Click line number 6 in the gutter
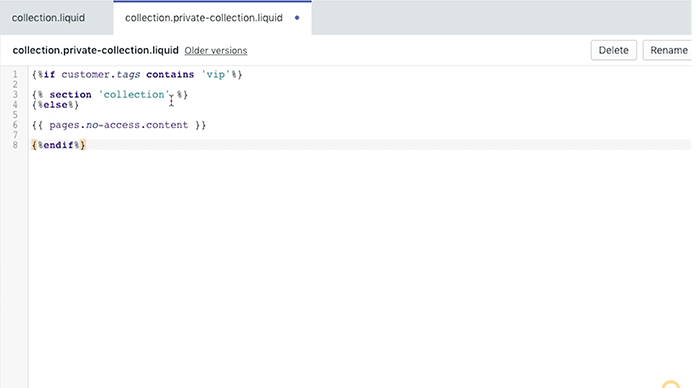The width and height of the screenshot is (700, 388). [15, 125]
